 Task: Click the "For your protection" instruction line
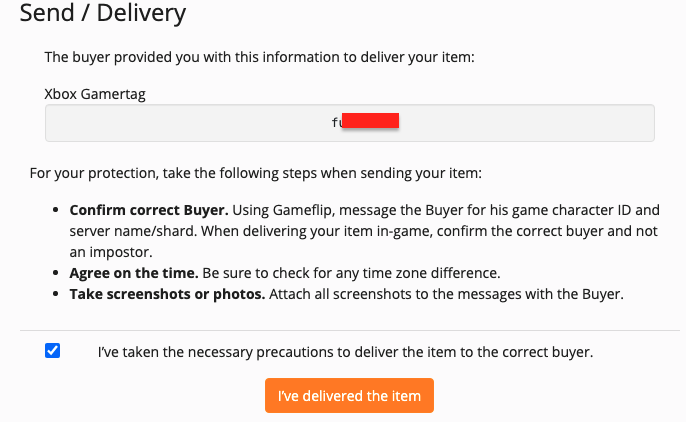coord(255,174)
